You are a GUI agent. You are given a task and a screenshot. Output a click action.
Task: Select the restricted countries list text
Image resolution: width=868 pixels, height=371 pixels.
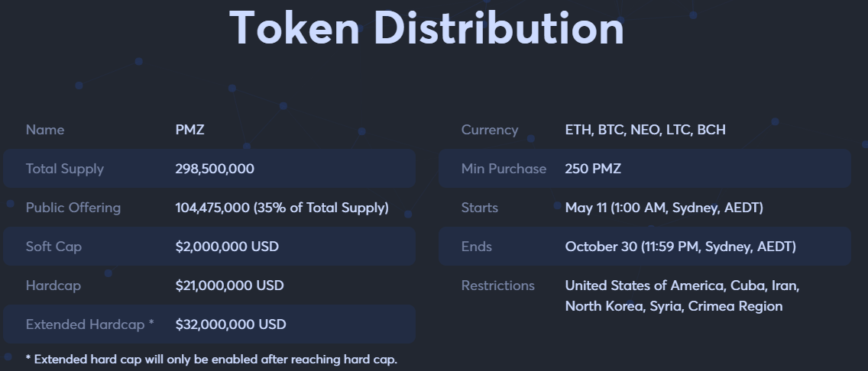(x=682, y=295)
